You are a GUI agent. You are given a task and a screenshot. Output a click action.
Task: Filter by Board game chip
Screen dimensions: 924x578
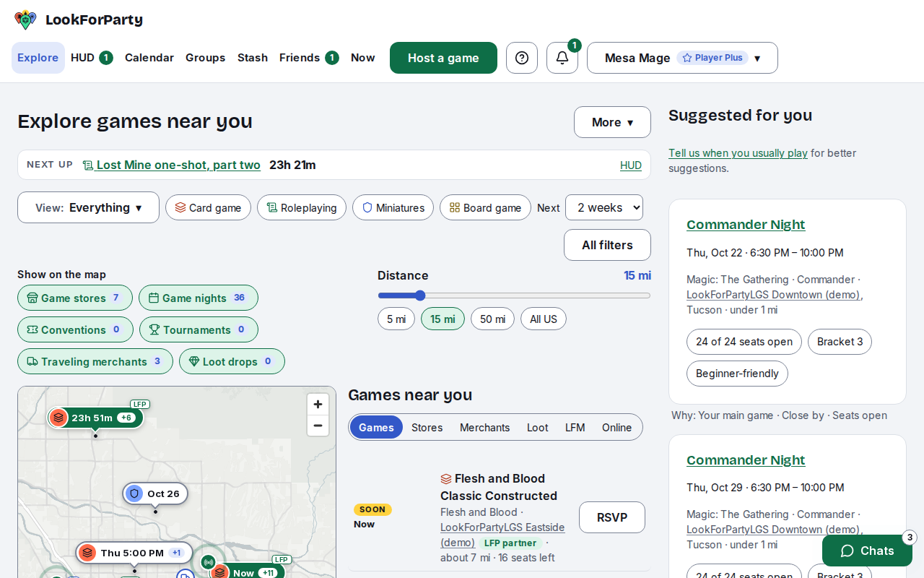click(485, 207)
